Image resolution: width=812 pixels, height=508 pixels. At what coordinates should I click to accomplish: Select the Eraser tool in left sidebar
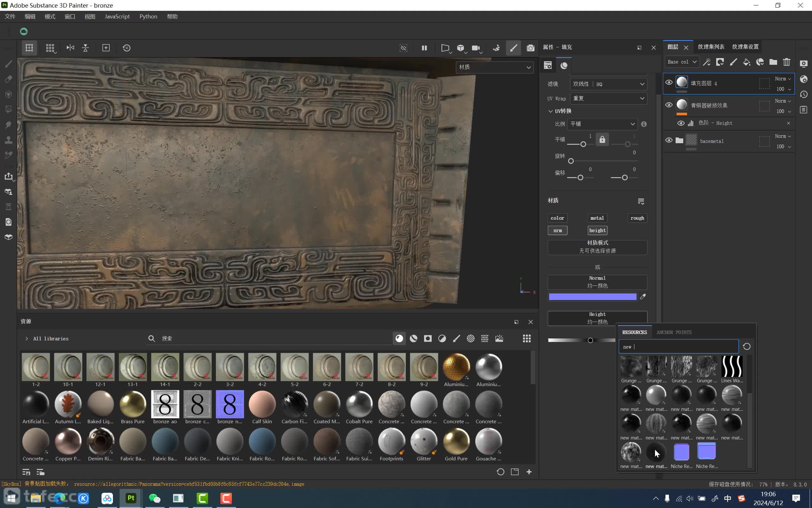tap(9, 79)
